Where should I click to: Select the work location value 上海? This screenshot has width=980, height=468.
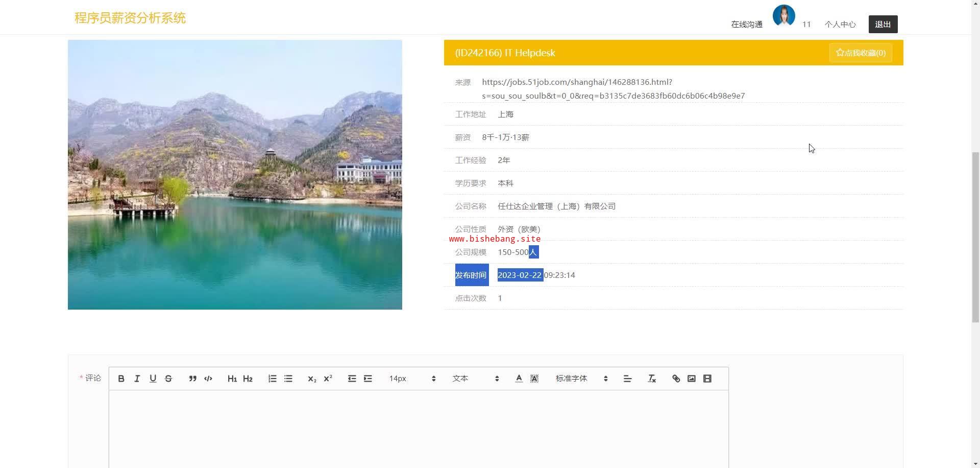click(505, 114)
